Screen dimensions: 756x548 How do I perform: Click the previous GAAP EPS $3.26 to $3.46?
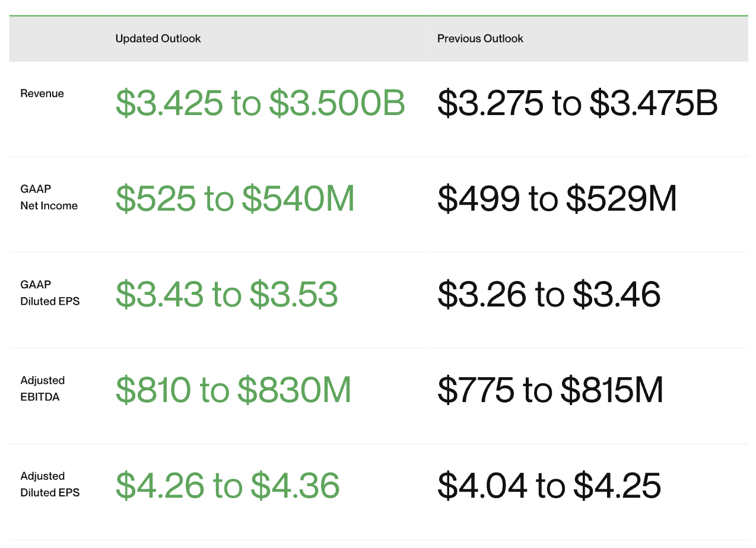tap(549, 294)
